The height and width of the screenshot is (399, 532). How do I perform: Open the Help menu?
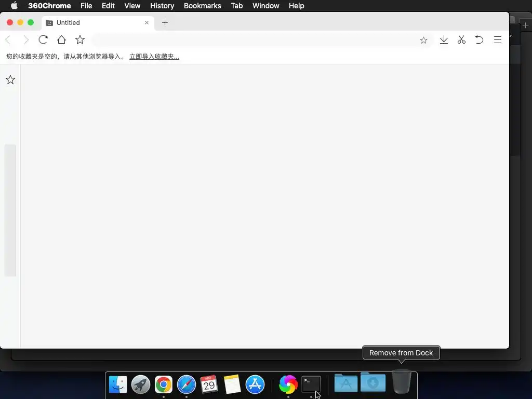point(297,6)
